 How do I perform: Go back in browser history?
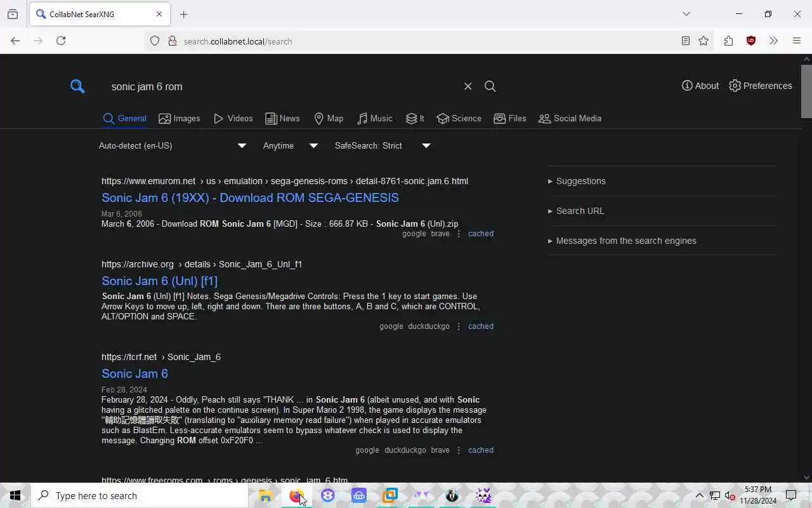click(x=15, y=41)
